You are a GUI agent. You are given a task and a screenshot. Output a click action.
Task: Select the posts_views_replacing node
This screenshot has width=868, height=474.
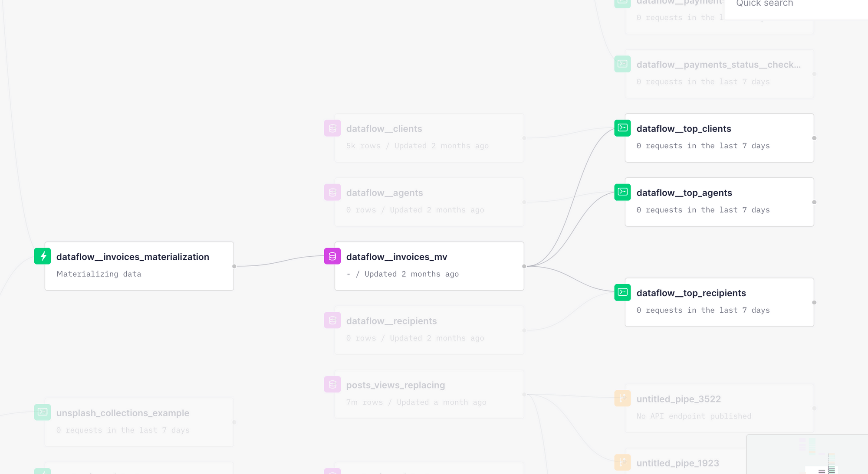[x=429, y=394]
